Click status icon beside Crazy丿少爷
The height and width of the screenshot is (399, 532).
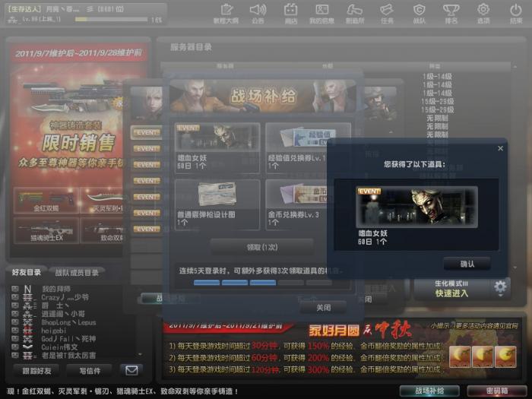pyautogui.click(x=15, y=297)
